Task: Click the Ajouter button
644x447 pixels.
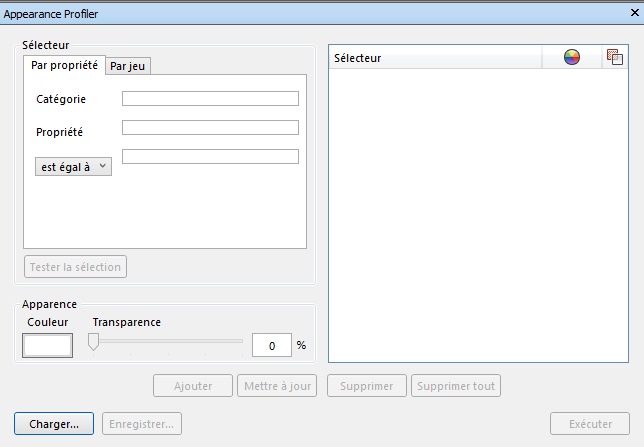Action: click(x=193, y=385)
